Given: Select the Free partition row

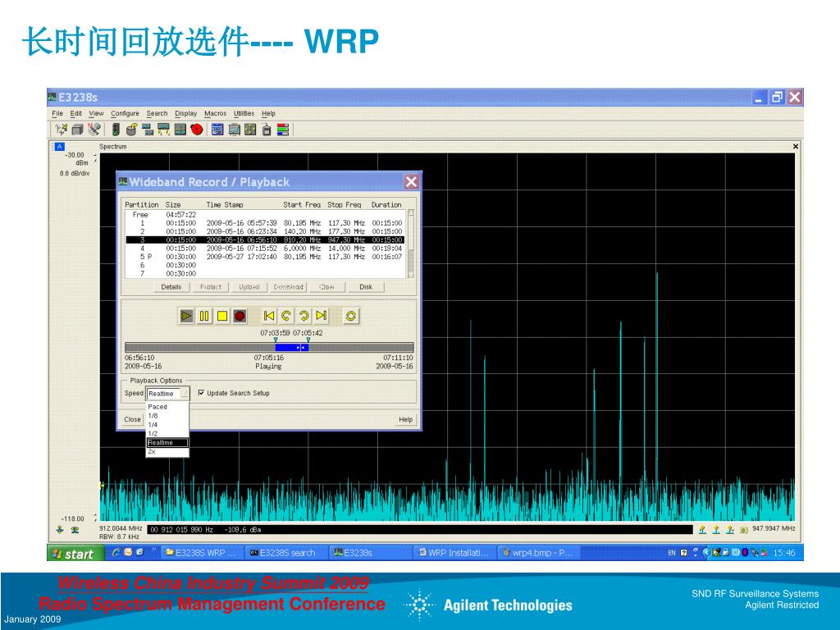Looking at the screenshot, I should pyautogui.click(x=265, y=214).
